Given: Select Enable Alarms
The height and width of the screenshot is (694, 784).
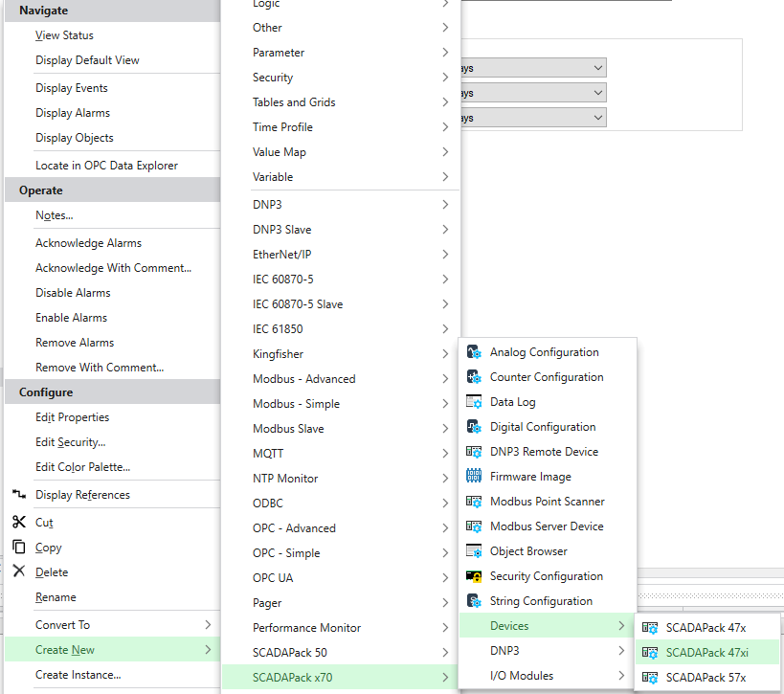Looking at the screenshot, I should tap(72, 318).
